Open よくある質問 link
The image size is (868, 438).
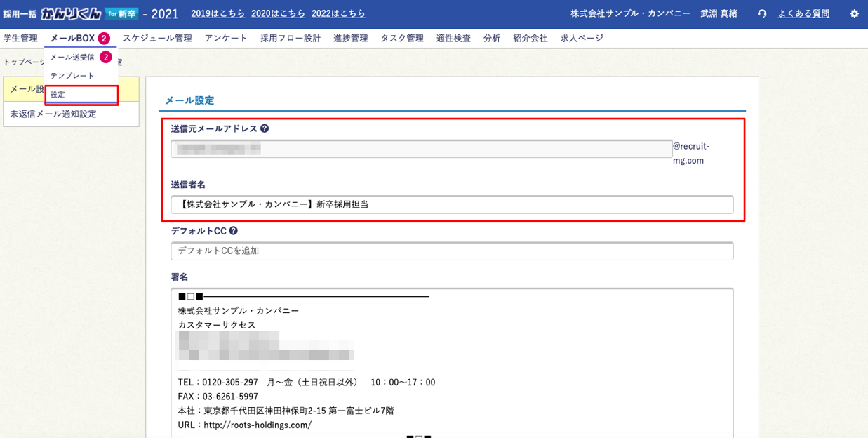click(x=803, y=14)
